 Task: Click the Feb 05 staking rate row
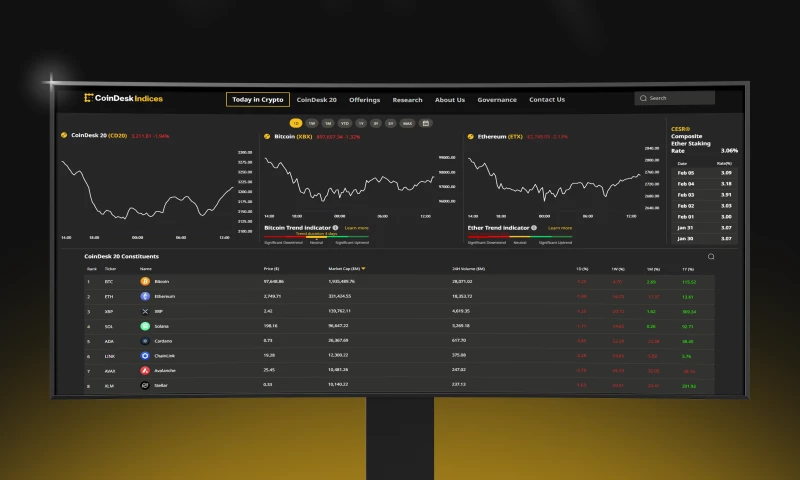pos(704,173)
